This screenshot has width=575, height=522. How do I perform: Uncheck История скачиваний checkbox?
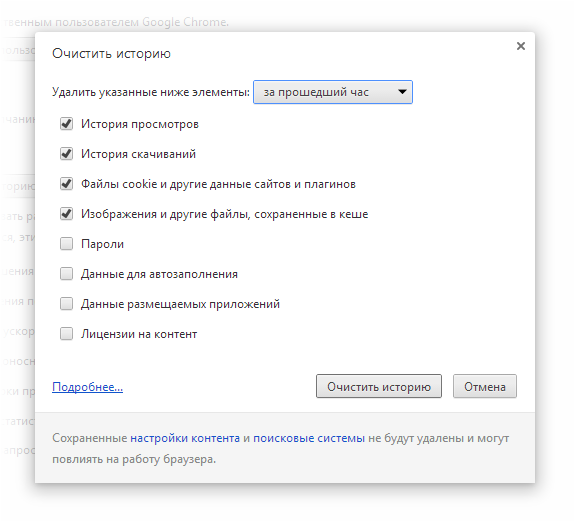[66, 154]
